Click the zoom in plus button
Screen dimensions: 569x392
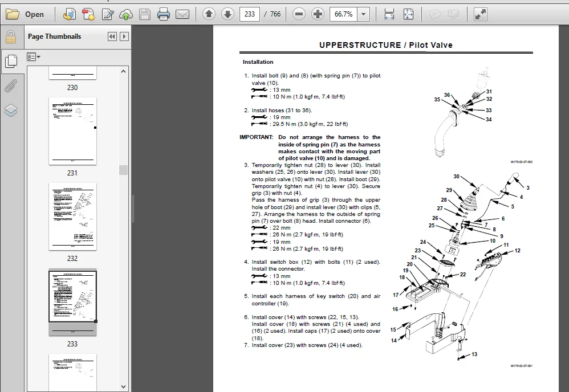[318, 14]
